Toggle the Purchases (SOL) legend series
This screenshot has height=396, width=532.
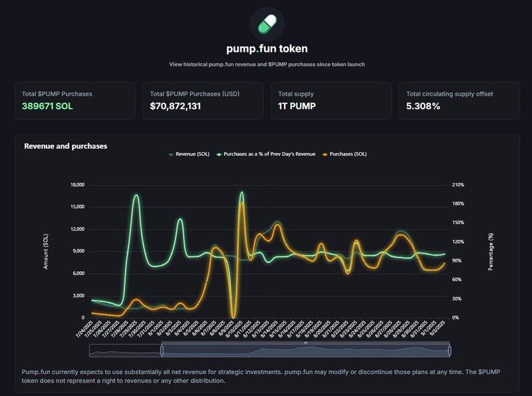click(x=344, y=154)
